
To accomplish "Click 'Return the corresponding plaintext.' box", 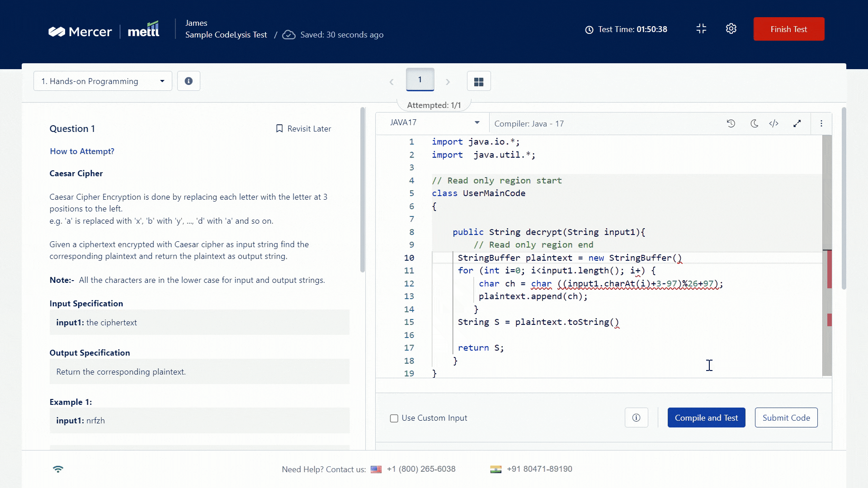I will 199,371.
